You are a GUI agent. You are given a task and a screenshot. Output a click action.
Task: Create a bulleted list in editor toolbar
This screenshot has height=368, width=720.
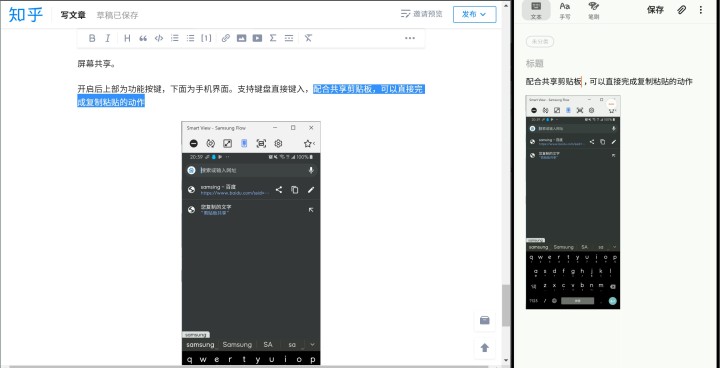[x=191, y=39]
